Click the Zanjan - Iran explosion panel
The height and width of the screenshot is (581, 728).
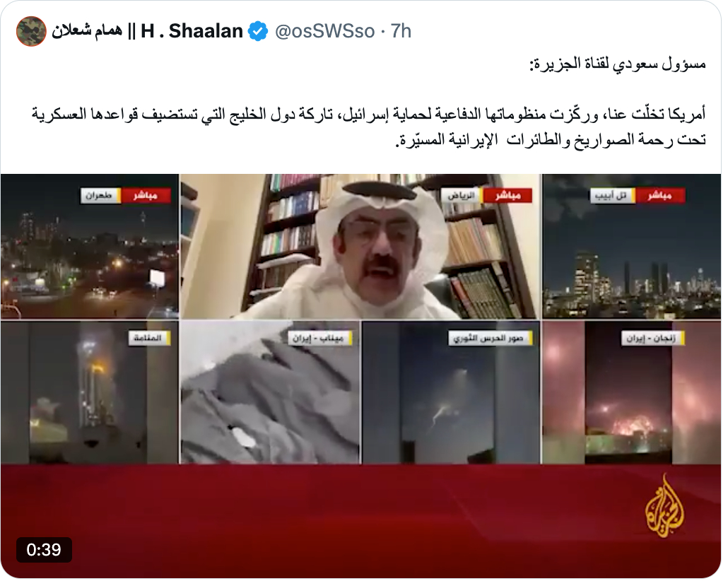(x=631, y=393)
